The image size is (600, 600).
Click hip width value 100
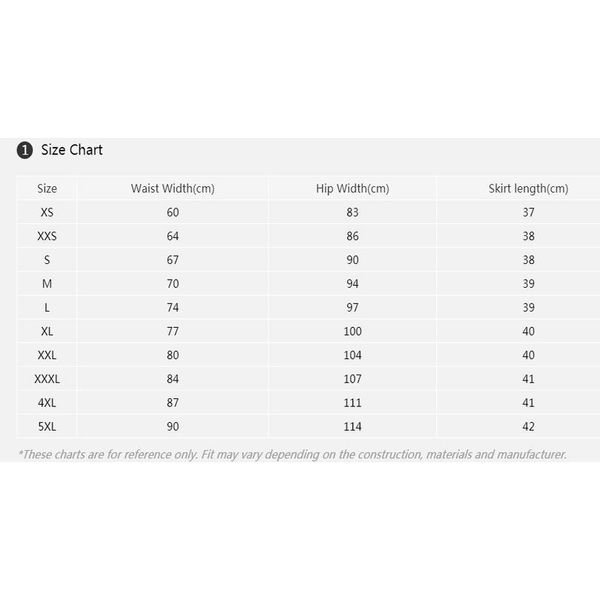(351, 331)
